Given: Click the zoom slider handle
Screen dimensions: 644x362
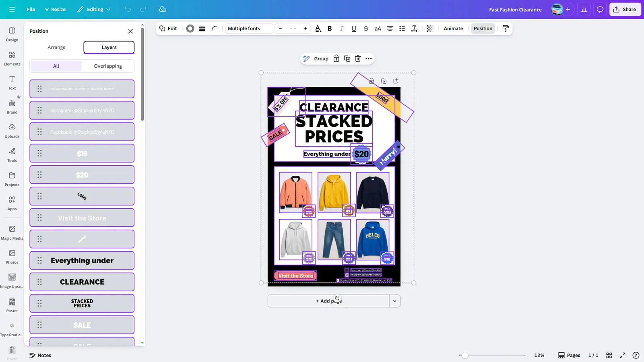Looking at the screenshot, I should coord(465,355).
